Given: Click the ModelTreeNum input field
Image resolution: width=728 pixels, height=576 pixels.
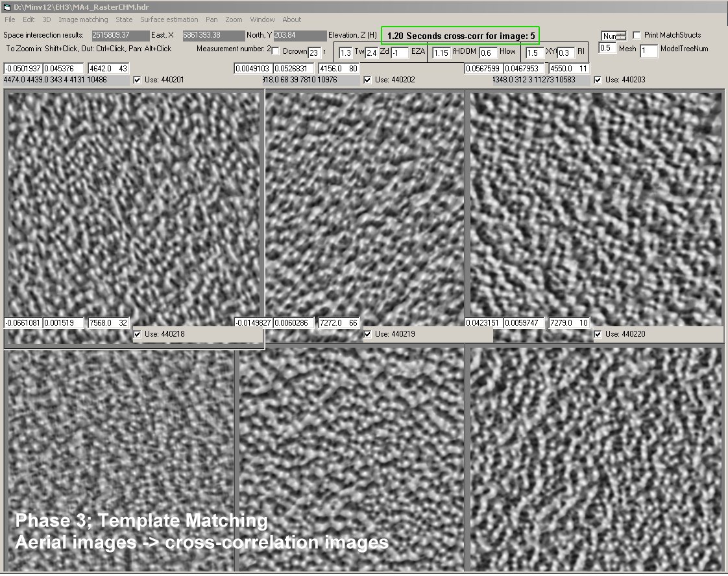Looking at the screenshot, I should [648, 51].
